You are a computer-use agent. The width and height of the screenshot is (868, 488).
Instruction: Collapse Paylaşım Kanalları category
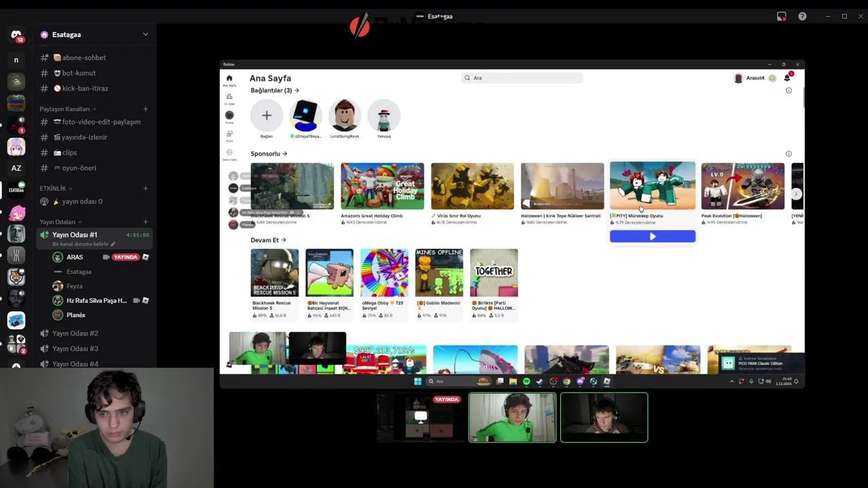coord(68,109)
